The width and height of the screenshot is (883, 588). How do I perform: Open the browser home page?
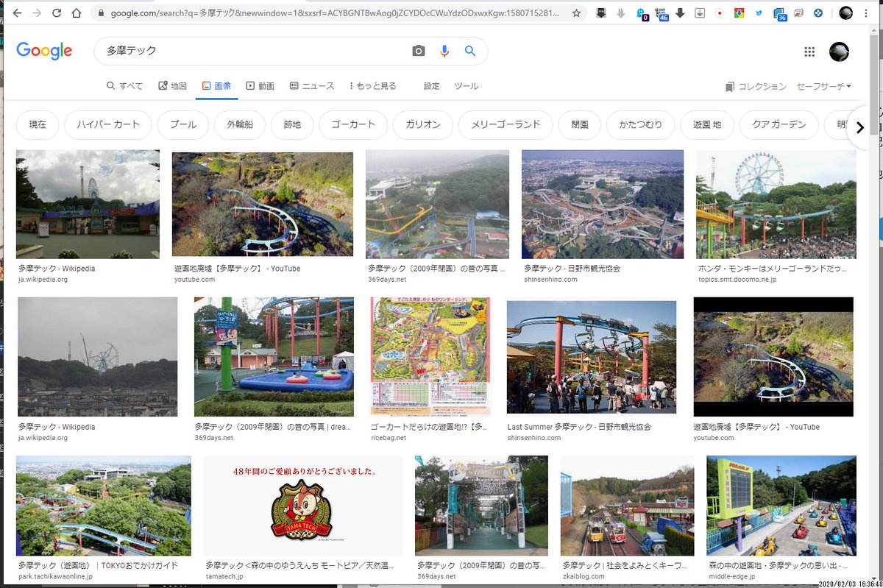pos(77,13)
